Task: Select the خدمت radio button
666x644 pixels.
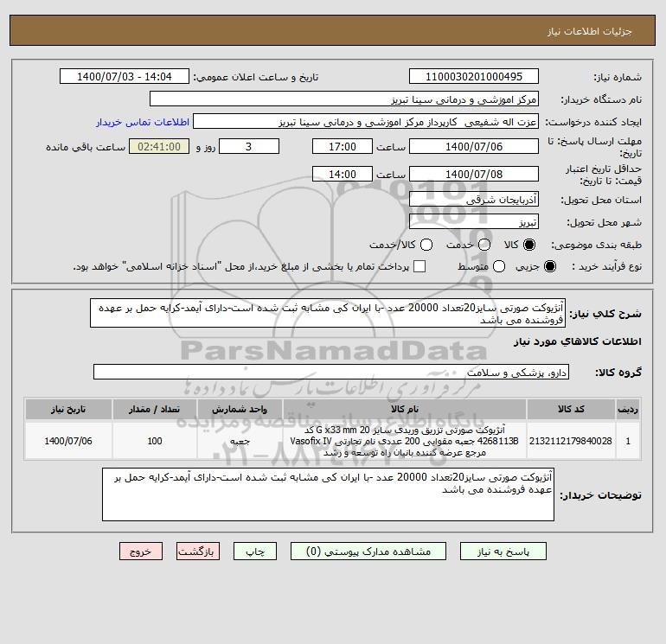Action: point(484,245)
